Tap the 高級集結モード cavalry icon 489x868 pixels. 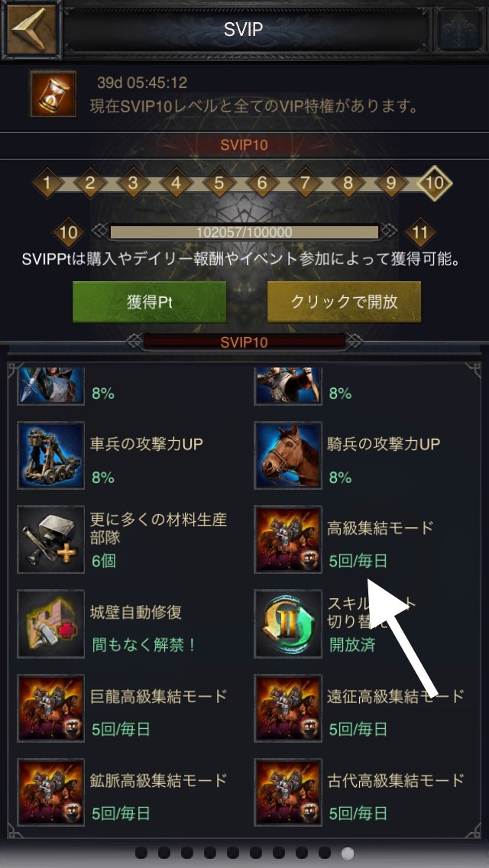pos(288,539)
